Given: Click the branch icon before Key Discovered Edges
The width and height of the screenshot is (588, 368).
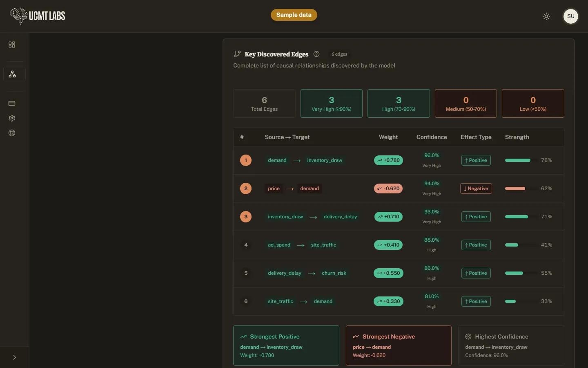Looking at the screenshot, I should click(x=237, y=54).
